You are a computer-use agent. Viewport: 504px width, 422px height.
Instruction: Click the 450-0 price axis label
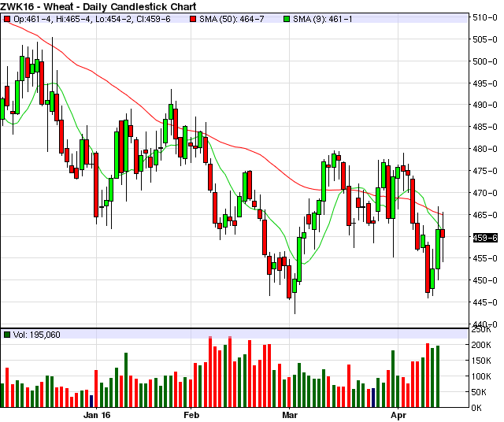tap(485, 280)
